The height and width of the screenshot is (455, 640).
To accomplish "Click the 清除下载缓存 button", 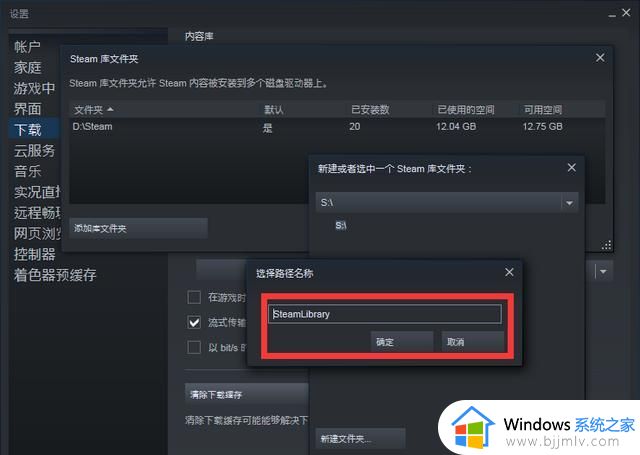I will coord(247,394).
